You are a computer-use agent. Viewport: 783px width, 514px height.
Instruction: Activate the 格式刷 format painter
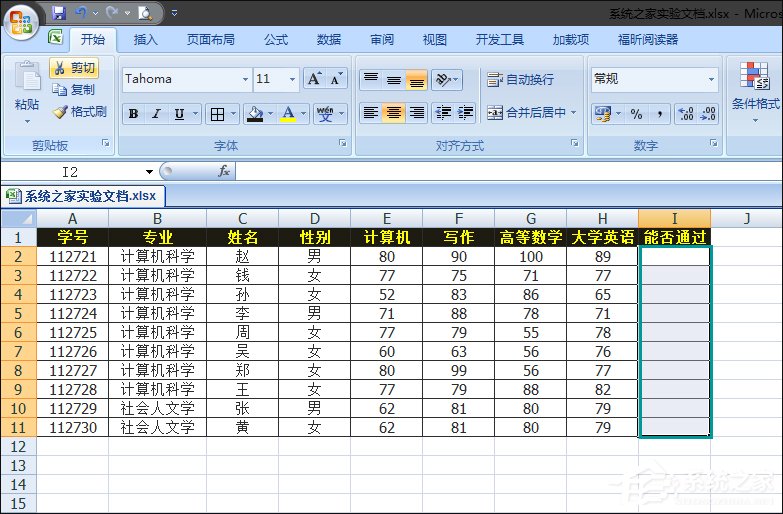click(80, 111)
